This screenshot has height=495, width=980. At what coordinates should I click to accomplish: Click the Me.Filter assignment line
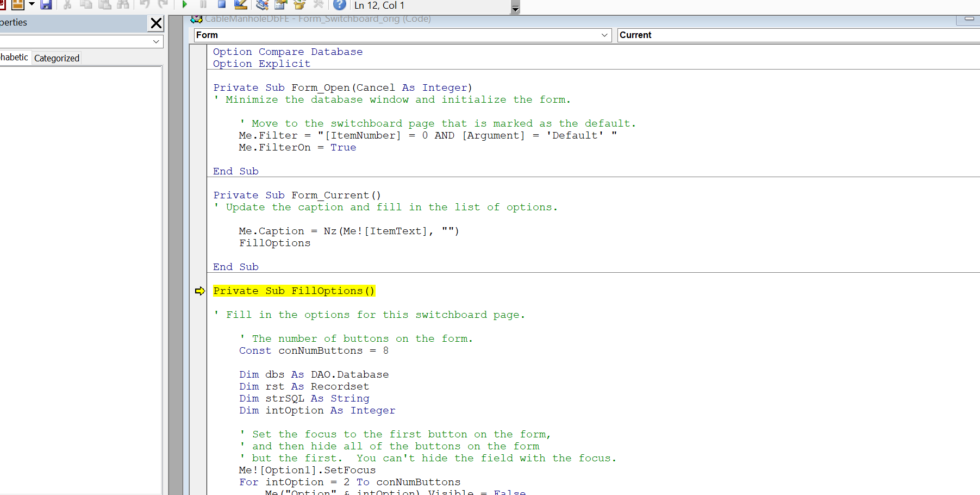428,135
